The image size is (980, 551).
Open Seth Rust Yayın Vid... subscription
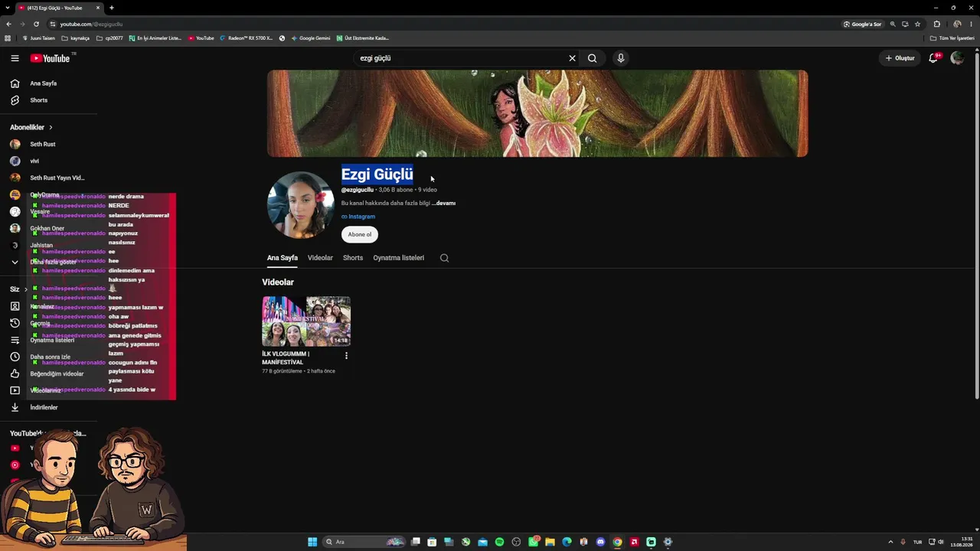click(x=57, y=178)
